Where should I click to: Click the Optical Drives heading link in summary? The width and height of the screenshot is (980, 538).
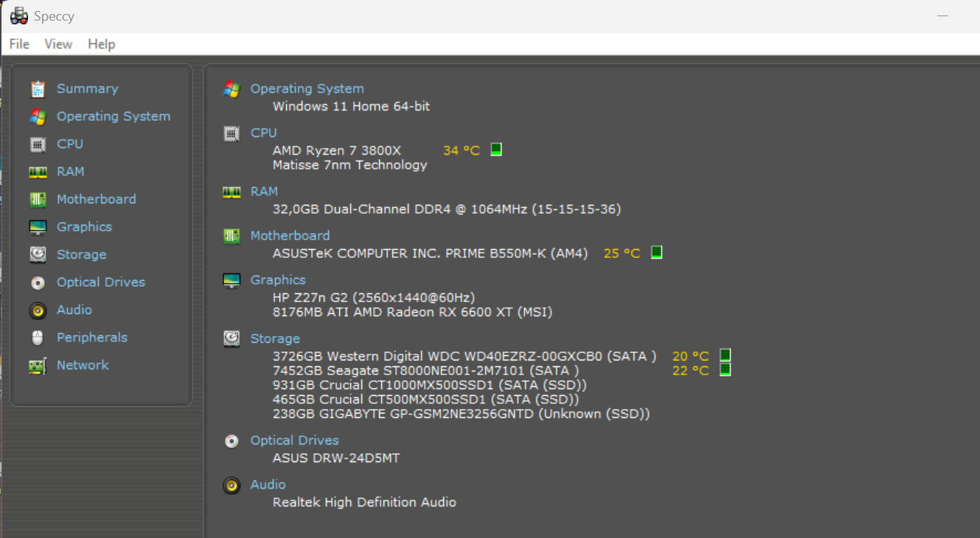tap(295, 441)
